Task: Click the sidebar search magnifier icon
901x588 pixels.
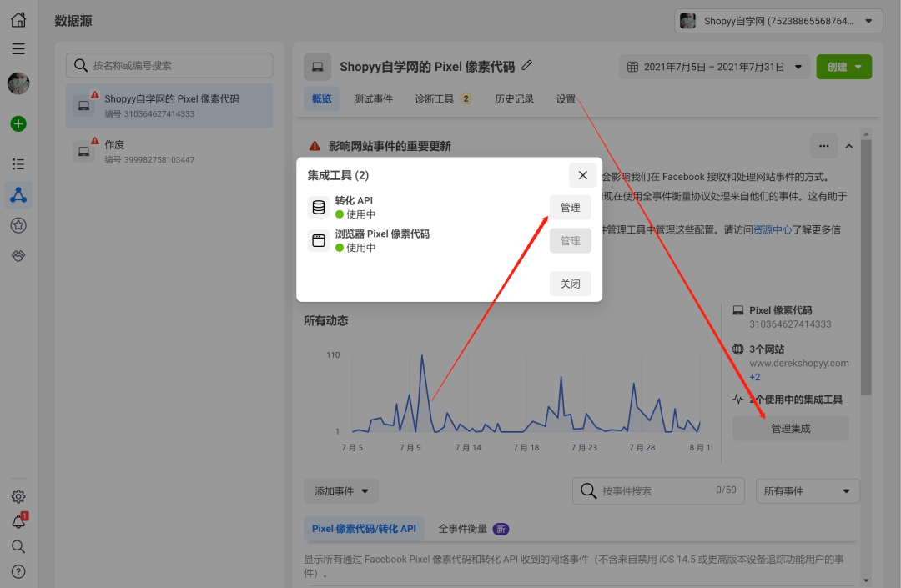Action: [x=18, y=546]
